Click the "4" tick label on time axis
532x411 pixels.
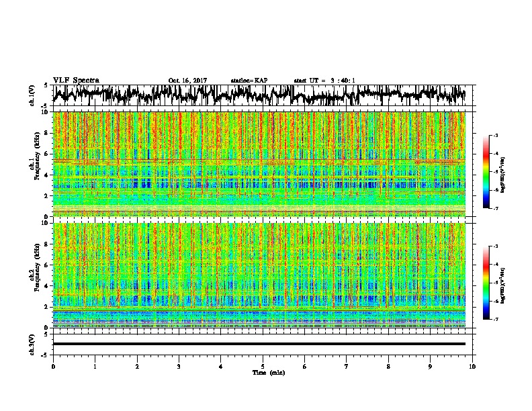(x=221, y=367)
